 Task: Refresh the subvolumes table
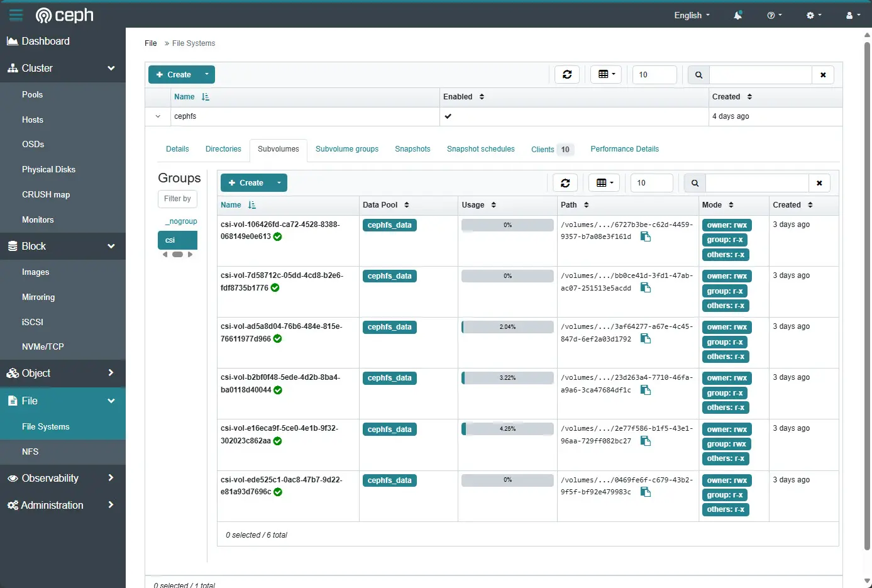click(565, 183)
